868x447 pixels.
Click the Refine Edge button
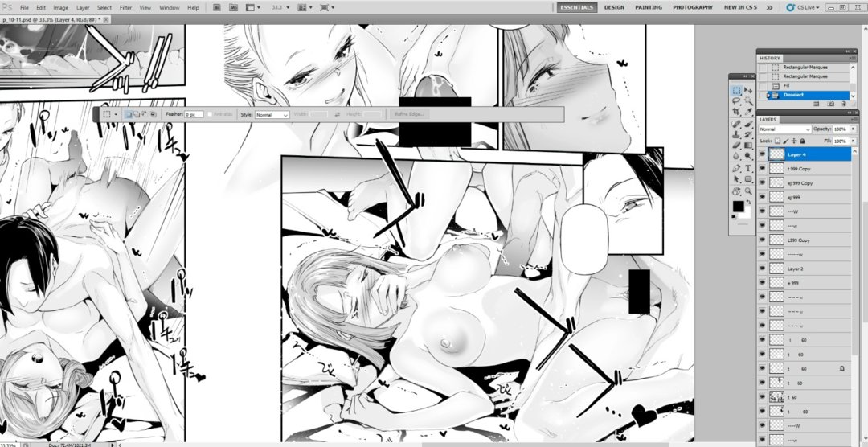point(409,114)
